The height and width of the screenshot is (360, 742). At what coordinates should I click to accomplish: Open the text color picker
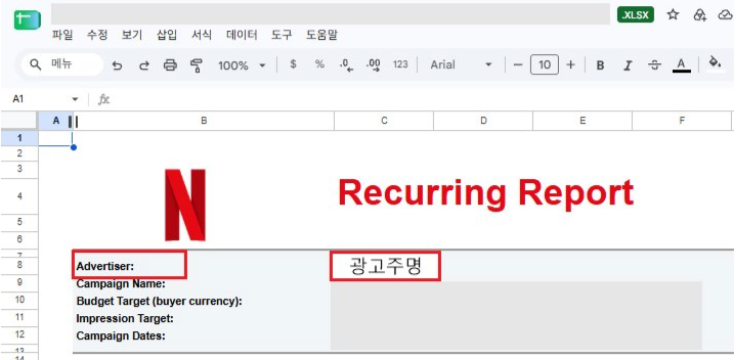(681, 65)
